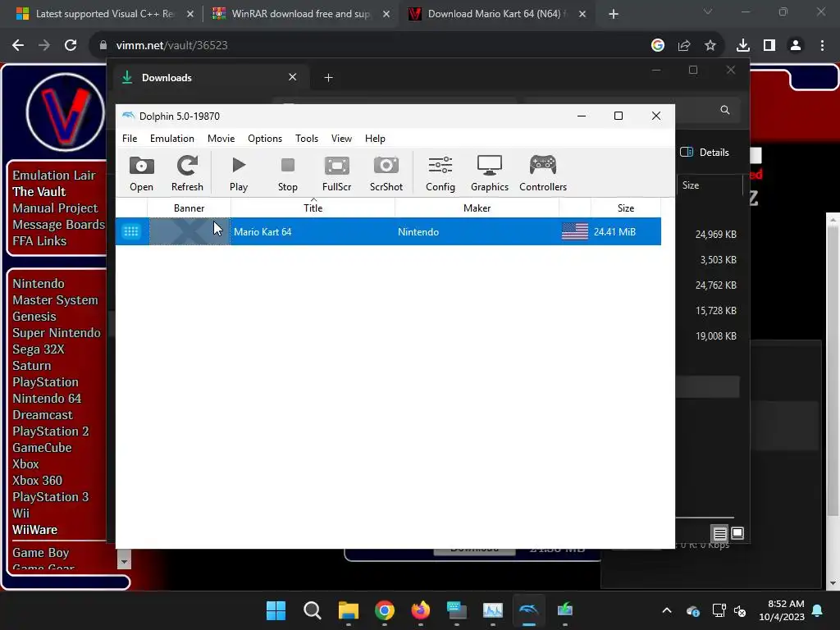Open the Graphics settings
Image resolution: width=840 pixels, height=630 pixels.
(x=490, y=174)
